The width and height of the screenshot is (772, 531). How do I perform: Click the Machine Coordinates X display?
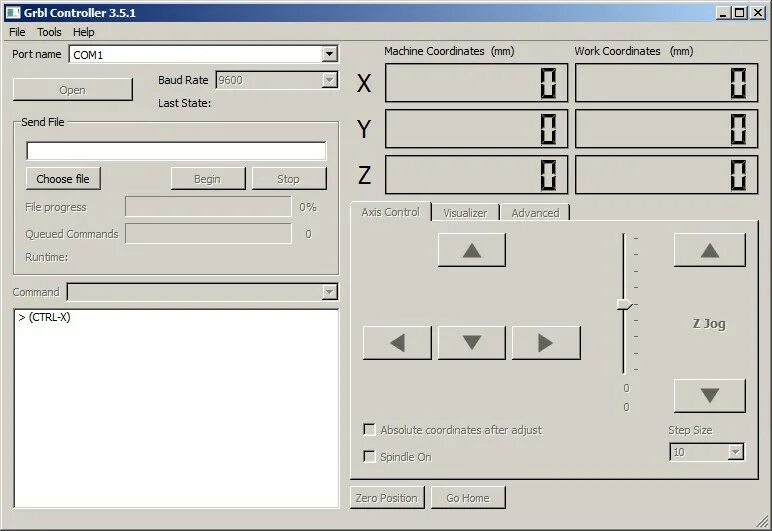(476, 83)
